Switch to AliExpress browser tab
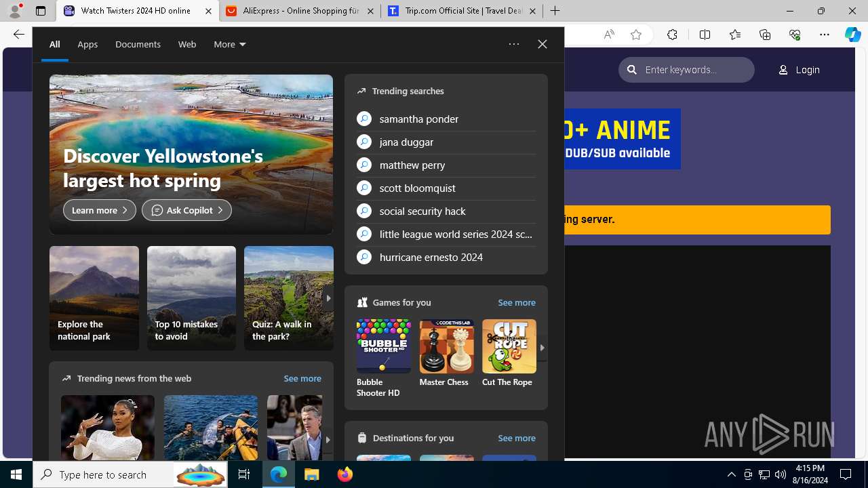Screen dimensions: 868x488 click(300, 11)
